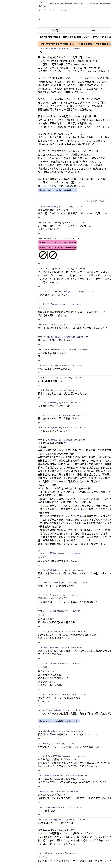Reply to post 0393 with the arrow icon
Image resolution: width=111 pixels, height=868 pixels.
tap(39, 410)
